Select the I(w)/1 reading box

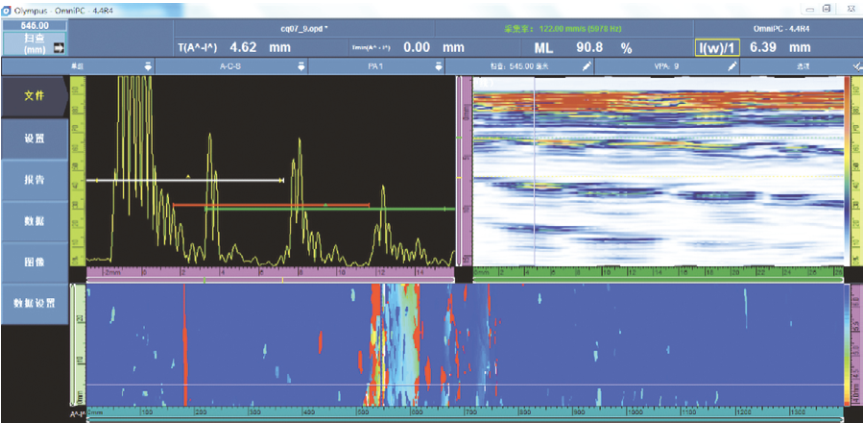(x=718, y=47)
